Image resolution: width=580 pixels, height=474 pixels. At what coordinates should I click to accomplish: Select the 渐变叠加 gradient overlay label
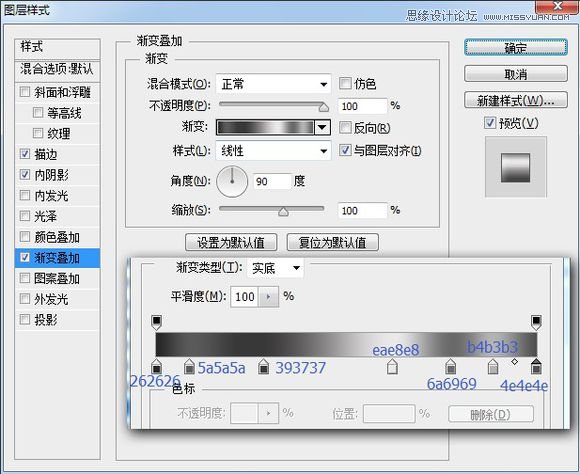(x=57, y=258)
